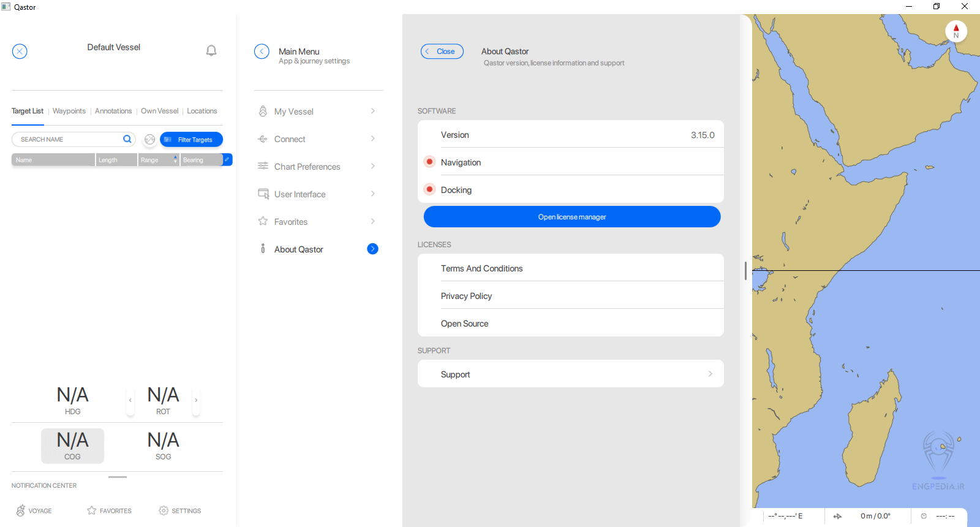
Task: Open the Open Source licenses entry
Action: [x=571, y=323]
